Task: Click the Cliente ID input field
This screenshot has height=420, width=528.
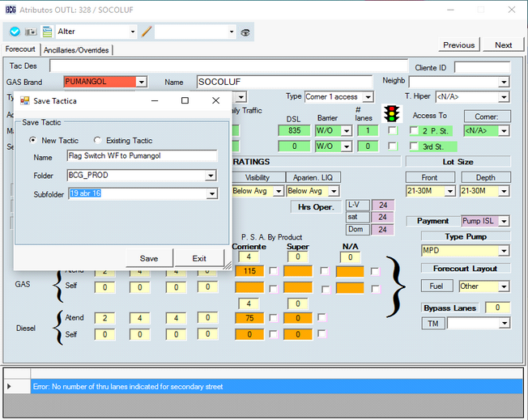Action: click(482, 67)
